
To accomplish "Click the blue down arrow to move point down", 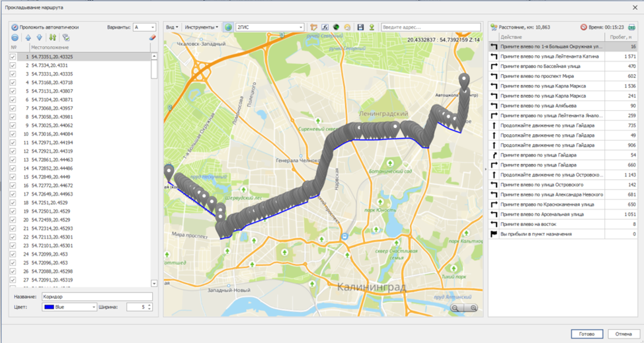I will [x=39, y=38].
